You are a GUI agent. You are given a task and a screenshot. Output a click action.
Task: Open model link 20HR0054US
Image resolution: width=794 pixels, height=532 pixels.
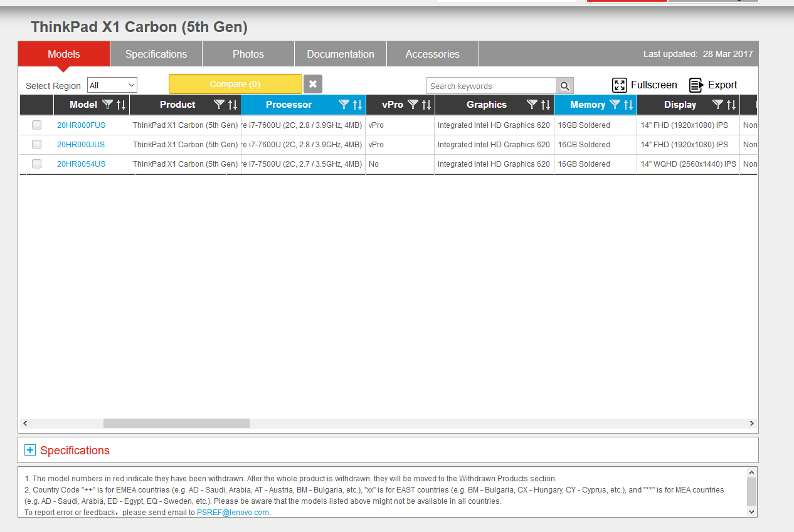coord(81,164)
